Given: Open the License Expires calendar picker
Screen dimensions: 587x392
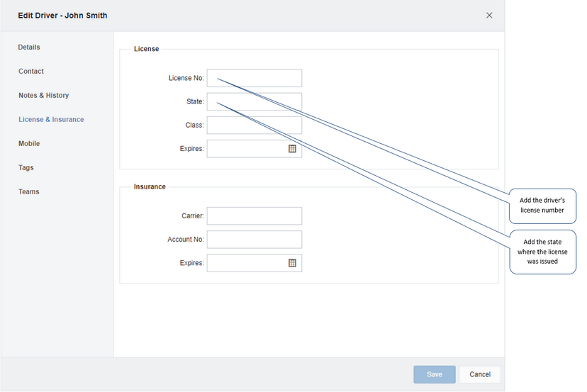Looking at the screenshot, I should point(292,149).
